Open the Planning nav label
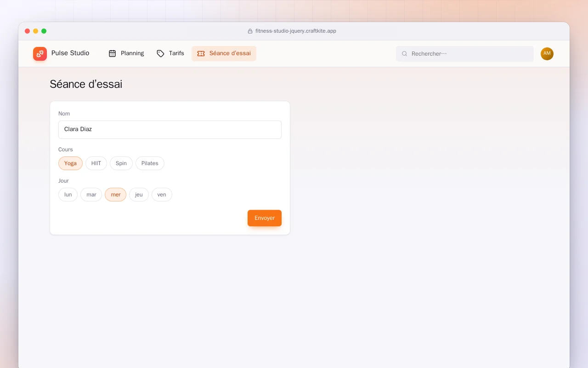Viewport: 588px width, 368px height. [x=132, y=53]
